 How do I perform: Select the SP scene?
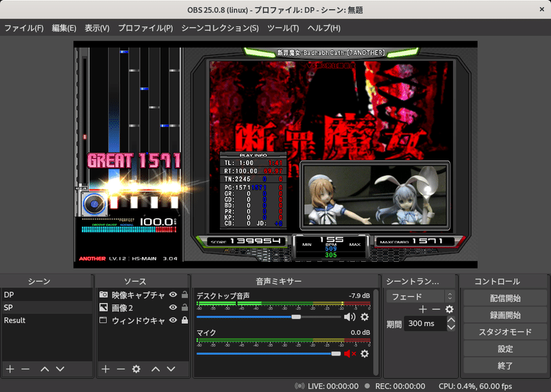coord(47,308)
